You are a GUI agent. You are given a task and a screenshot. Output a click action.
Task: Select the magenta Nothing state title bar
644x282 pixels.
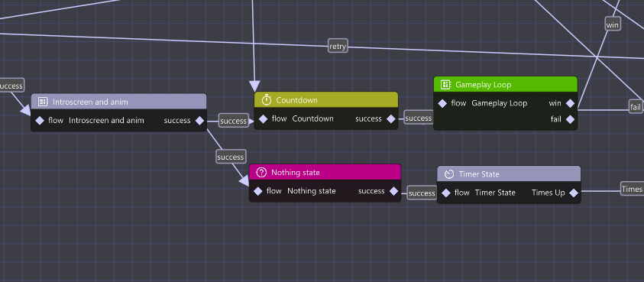[x=325, y=172]
